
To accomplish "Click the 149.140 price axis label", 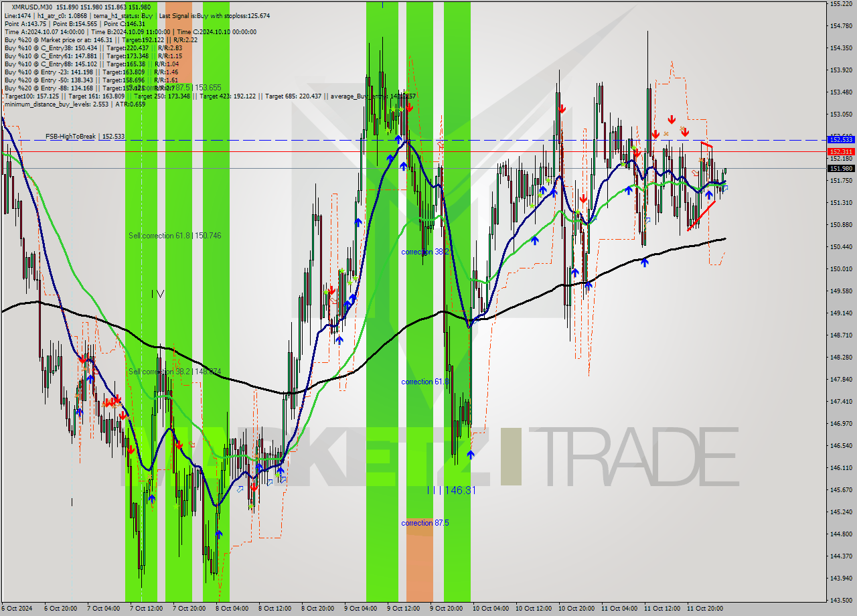I will (840, 313).
